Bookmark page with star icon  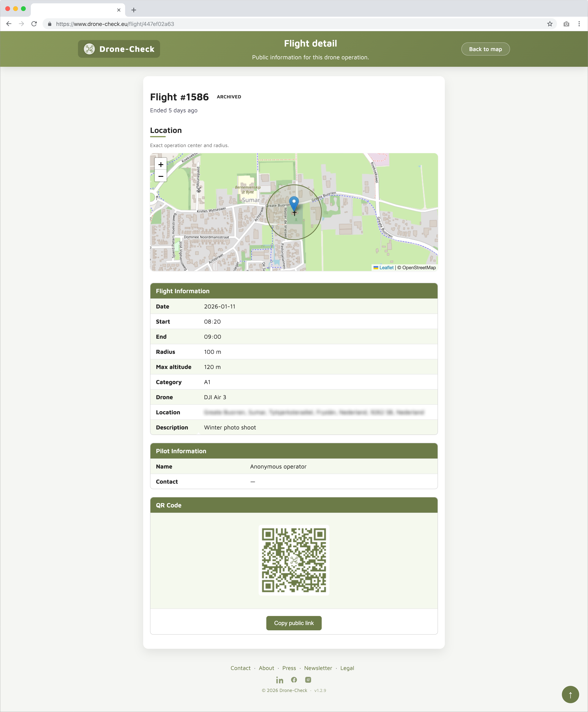coord(550,24)
